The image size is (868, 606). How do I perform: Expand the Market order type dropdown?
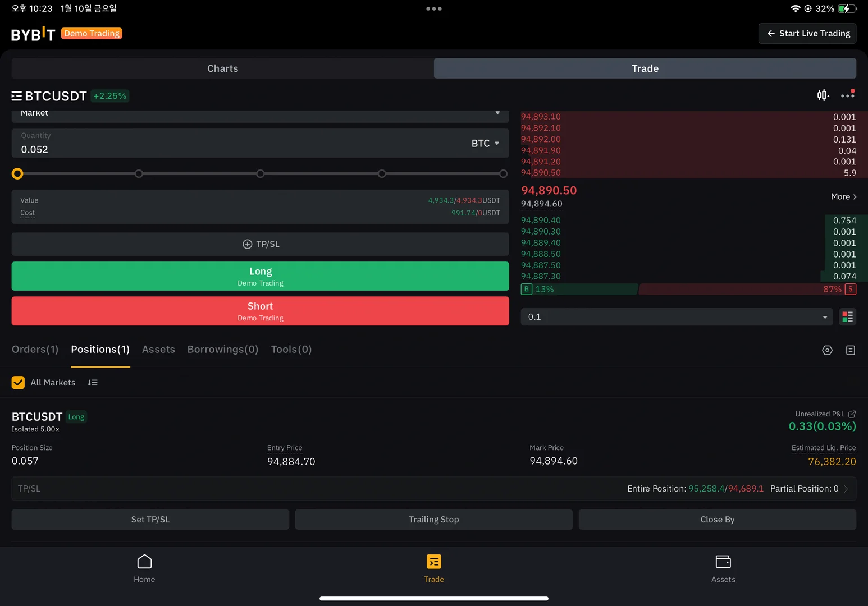[x=261, y=114]
